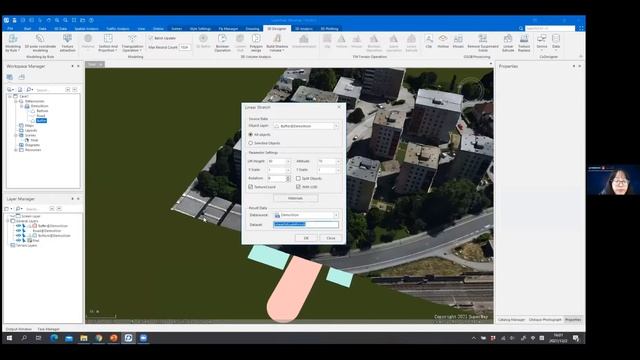
Task: Open the Altitude field dropdown arrow
Action: [338, 161]
